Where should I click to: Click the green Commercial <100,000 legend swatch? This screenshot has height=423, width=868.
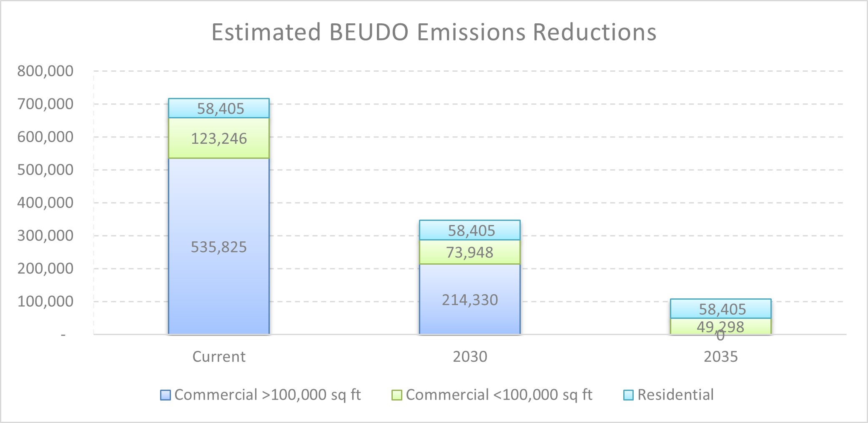pyautogui.click(x=397, y=395)
